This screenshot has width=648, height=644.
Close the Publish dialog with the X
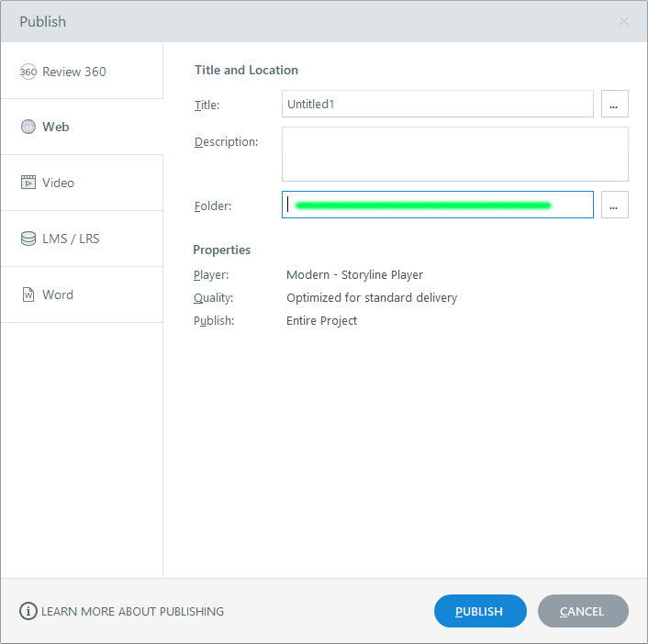[624, 21]
